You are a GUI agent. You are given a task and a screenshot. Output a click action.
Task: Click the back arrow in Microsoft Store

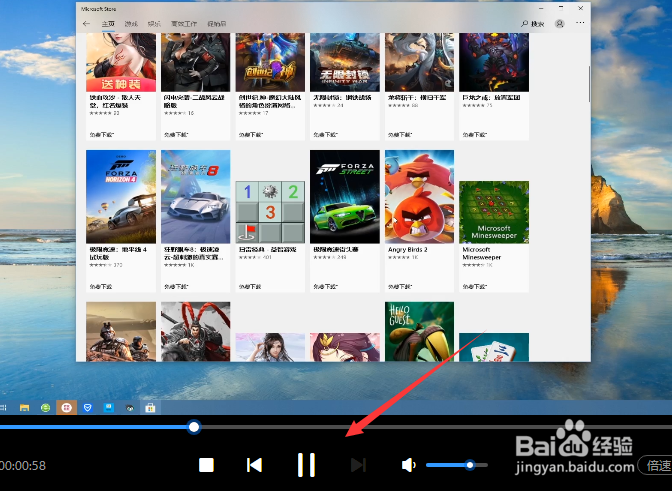87,24
